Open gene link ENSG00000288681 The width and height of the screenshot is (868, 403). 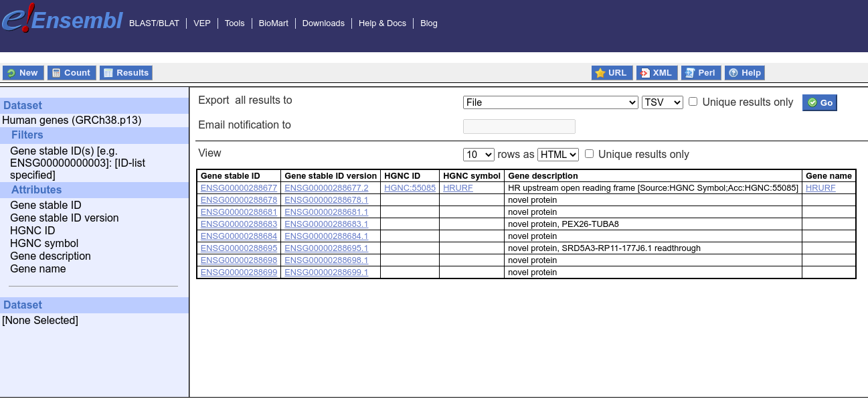click(x=239, y=212)
